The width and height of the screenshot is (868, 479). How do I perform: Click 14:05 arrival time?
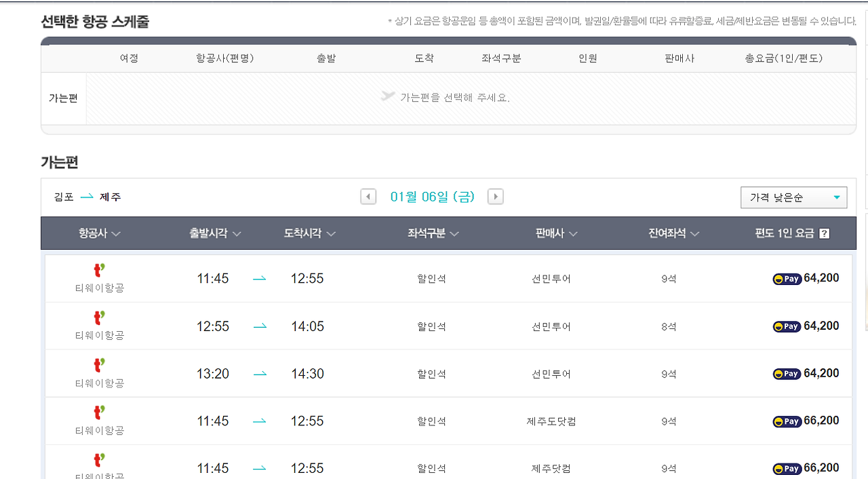point(308,326)
